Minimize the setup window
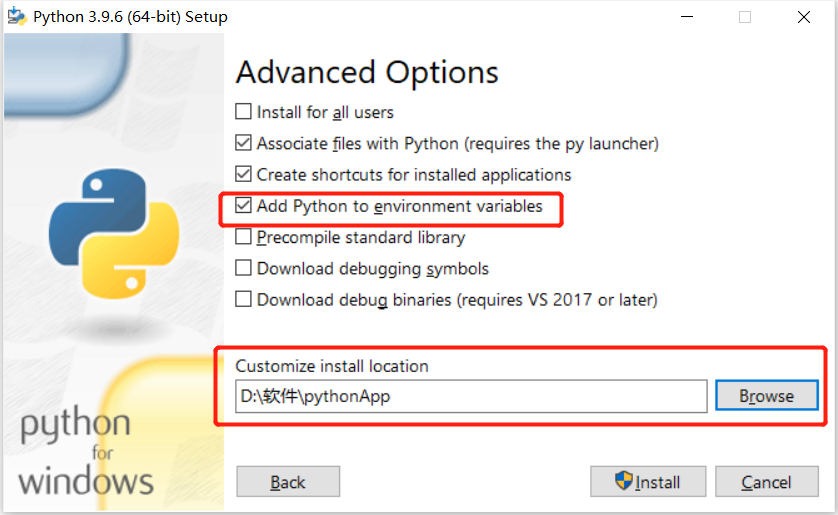 point(686,17)
